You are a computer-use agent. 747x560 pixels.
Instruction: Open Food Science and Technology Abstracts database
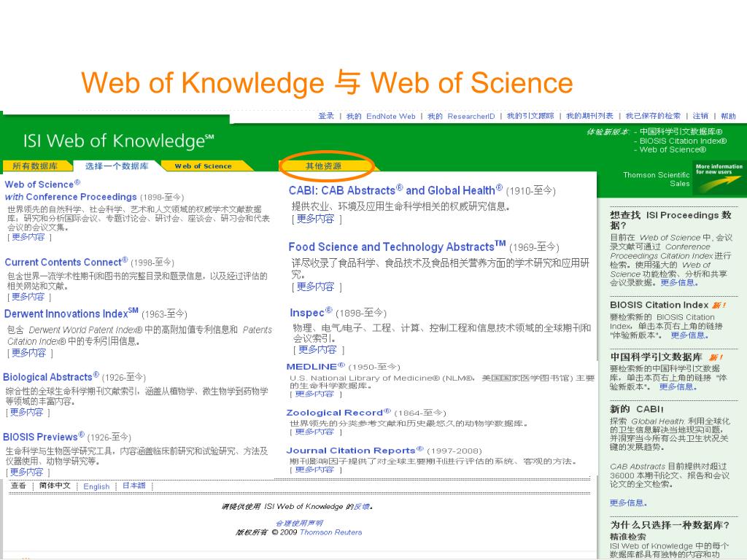tap(397, 246)
